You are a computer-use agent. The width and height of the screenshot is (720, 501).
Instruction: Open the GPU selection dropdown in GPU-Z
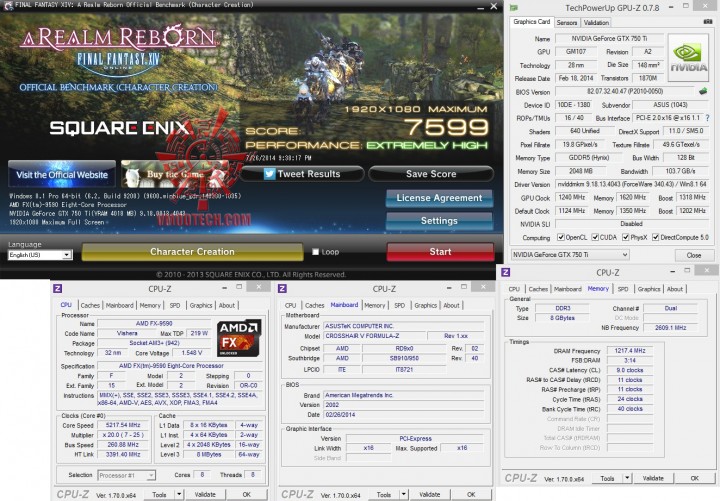(570, 255)
